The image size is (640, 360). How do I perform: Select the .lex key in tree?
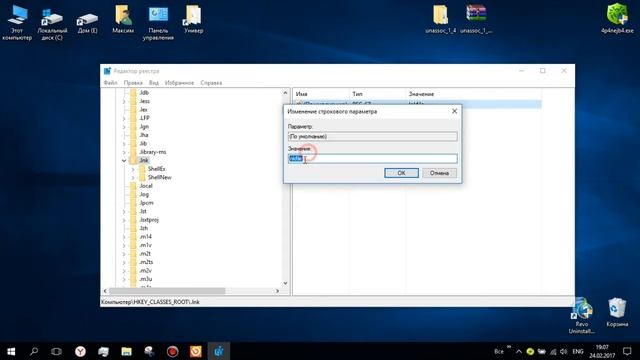point(144,109)
